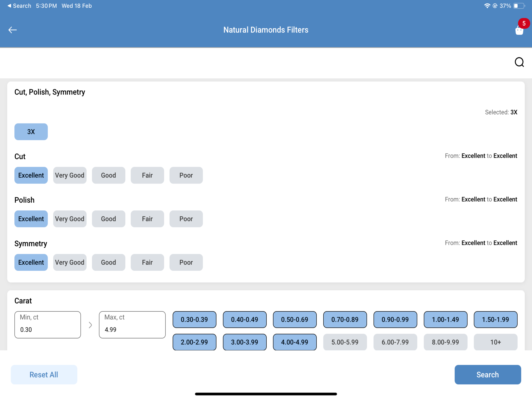Toggle carat range 2.00-2.99
532x399 pixels.
coord(194,342)
